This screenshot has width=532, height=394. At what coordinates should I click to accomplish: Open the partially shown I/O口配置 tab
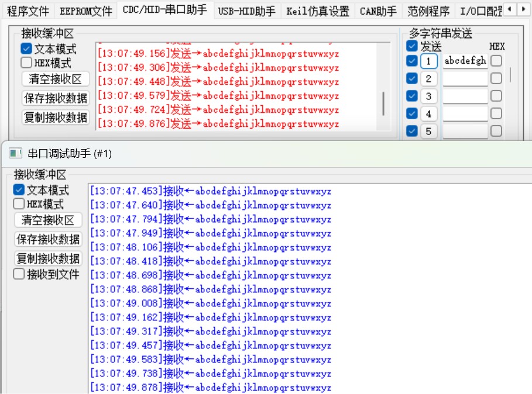pyautogui.click(x=480, y=11)
